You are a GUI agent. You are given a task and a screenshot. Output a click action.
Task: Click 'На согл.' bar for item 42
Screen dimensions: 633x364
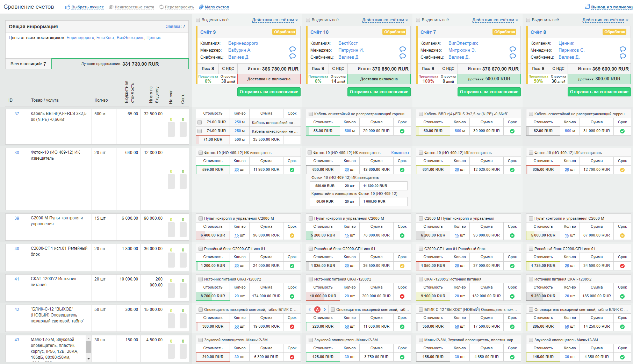pyautogui.click(x=171, y=321)
